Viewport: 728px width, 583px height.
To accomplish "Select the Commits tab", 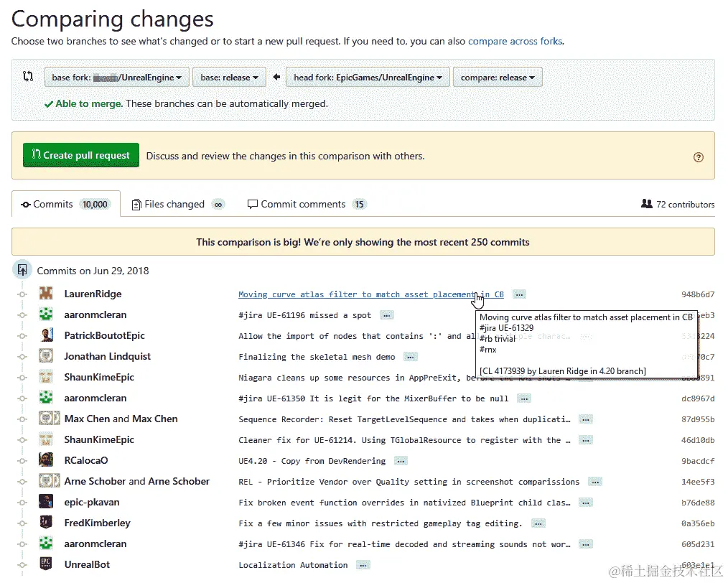I will click(x=66, y=204).
